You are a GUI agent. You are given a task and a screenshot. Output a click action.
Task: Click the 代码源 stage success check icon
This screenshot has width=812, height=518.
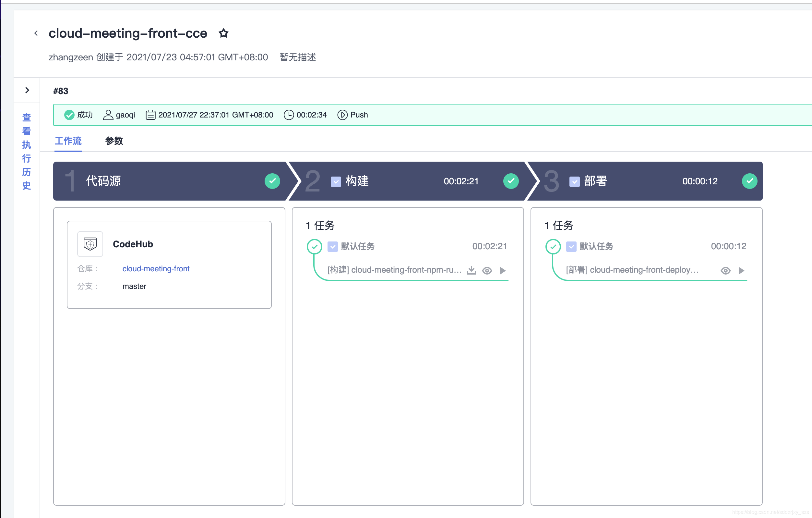click(272, 181)
